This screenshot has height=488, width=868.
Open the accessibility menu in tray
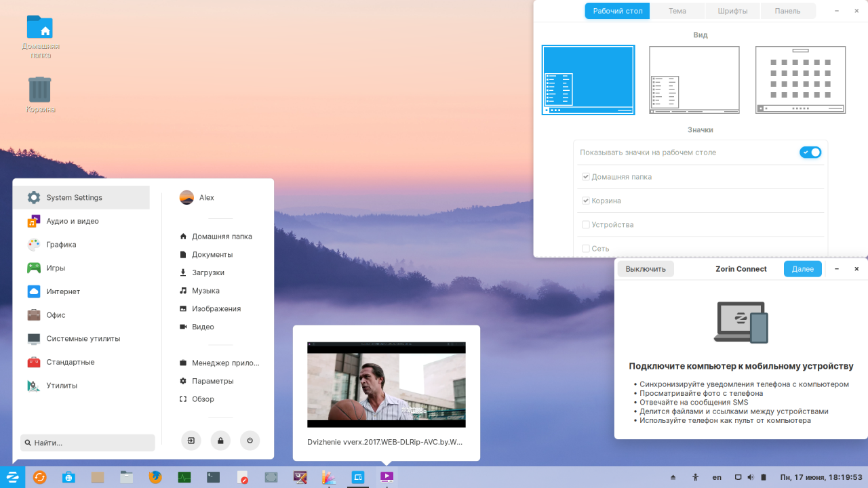point(695,477)
